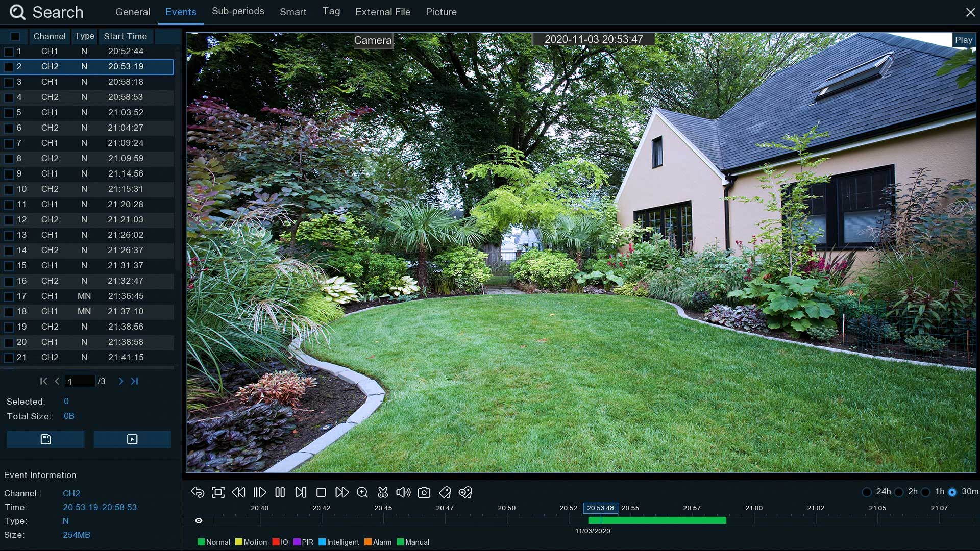Jump to last page of events
980x551 pixels.
134,381
